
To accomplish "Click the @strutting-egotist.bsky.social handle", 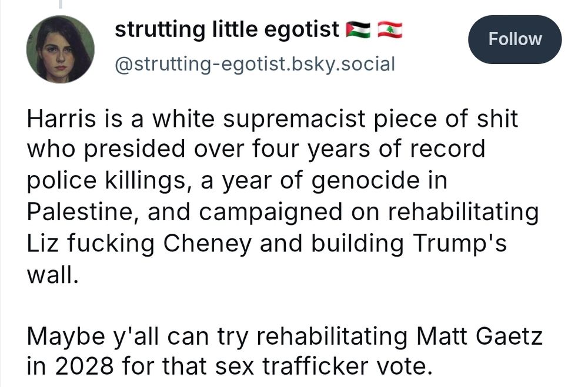I will click(x=255, y=63).
